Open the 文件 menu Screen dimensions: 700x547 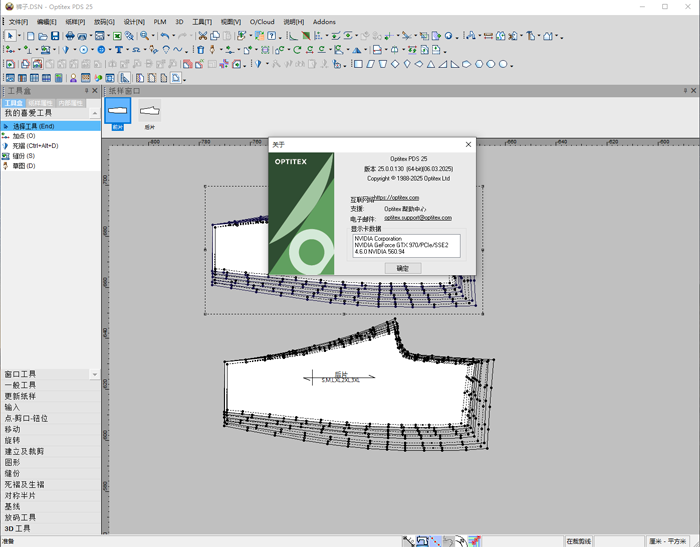(x=18, y=22)
